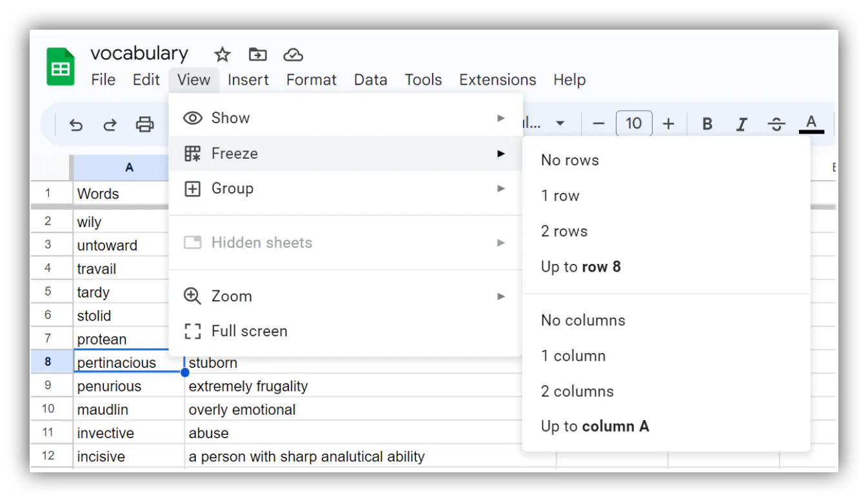
Task: Open the Format menu
Action: 311,80
